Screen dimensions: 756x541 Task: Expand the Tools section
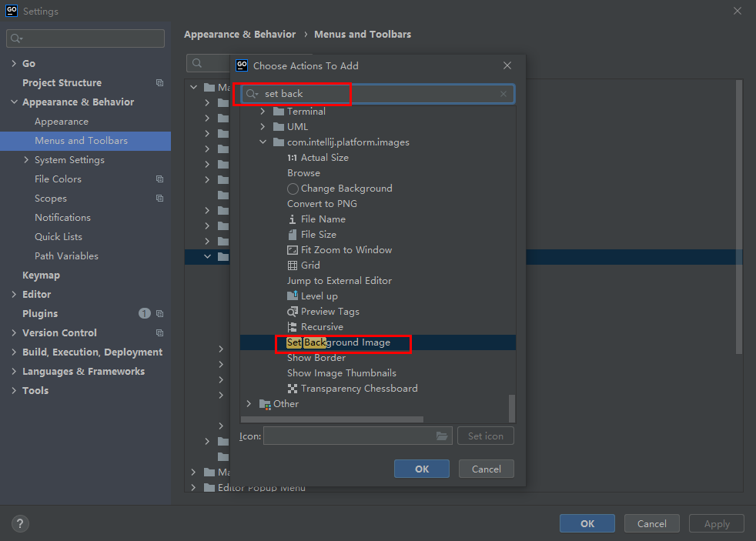14,391
